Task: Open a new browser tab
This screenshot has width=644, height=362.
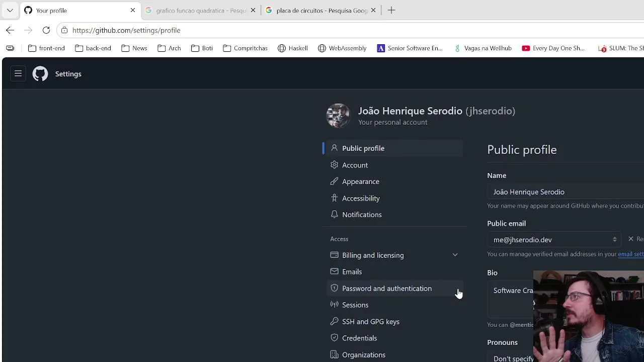Action: click(x=391, y=10)
